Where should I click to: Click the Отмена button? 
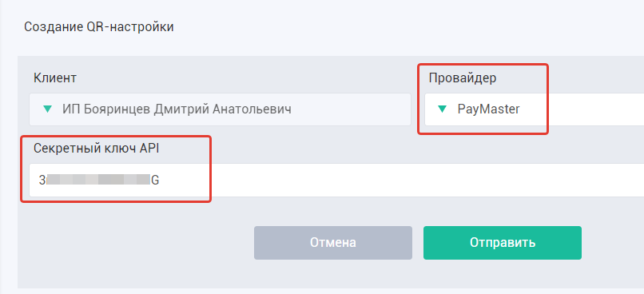(332, 243)
